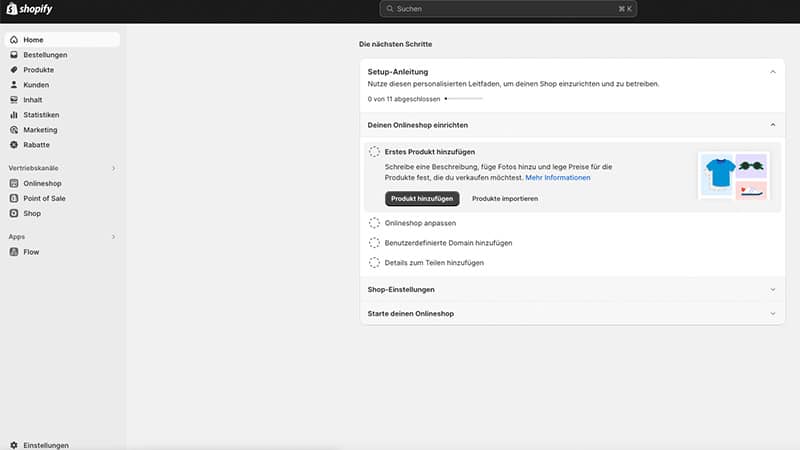Tick the 'Onlineshop anpassen' step circle
Viewport: 800px width, 450px height.
pyautogui.click(x=374, y=223)
